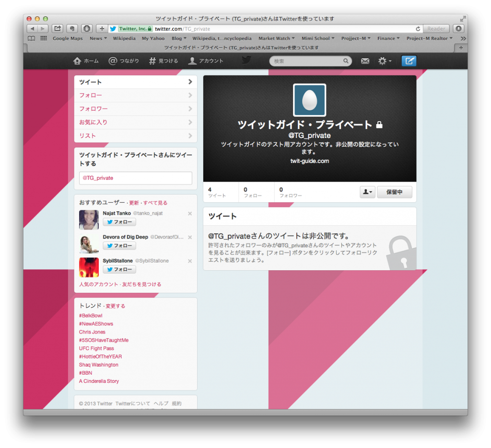Screen dimensions: 491x448
Task: Click 人気のアカウント popular accounts link
Action: point(98,285)
